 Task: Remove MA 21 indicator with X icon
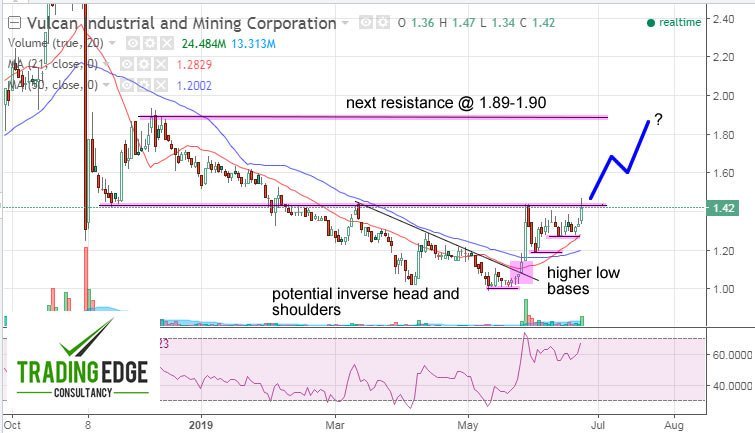[161, 65]
